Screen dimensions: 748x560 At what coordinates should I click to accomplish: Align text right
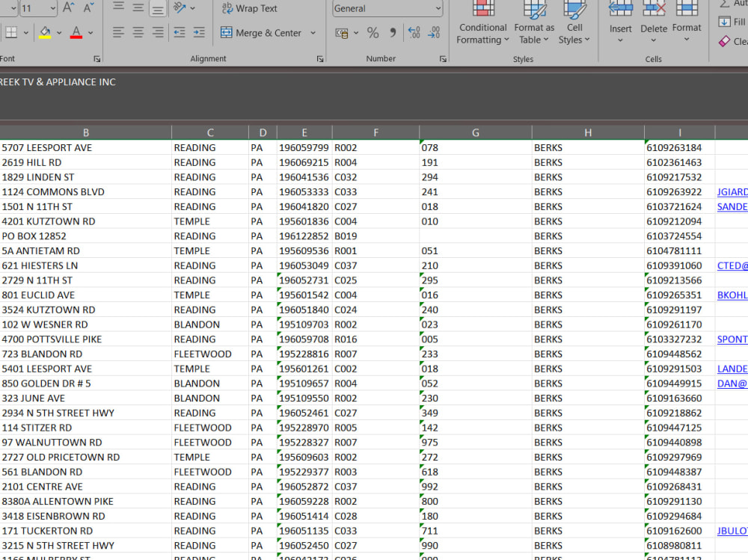[157, 32]
